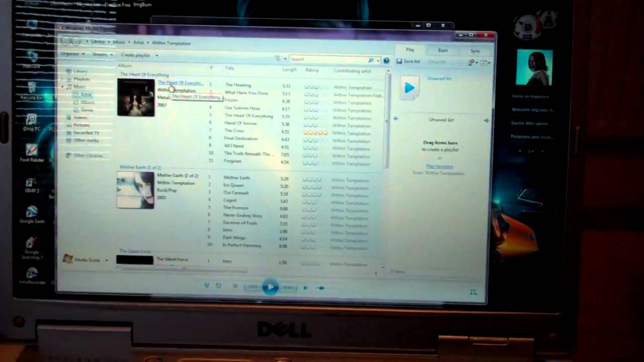Go to the next list with the right arrow
This screenshot has width=644, height=362.
click(486, 120)
